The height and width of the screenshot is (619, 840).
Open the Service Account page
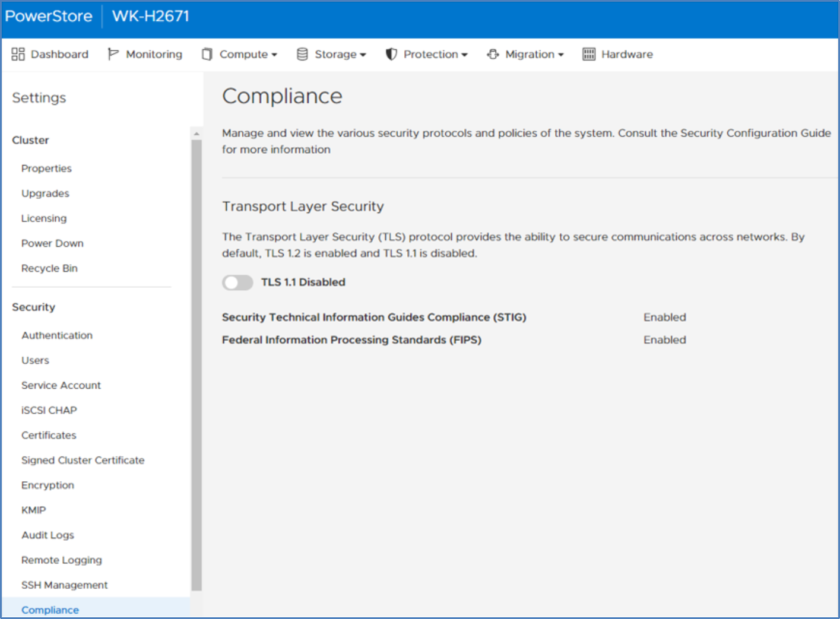tap(61, 385)
